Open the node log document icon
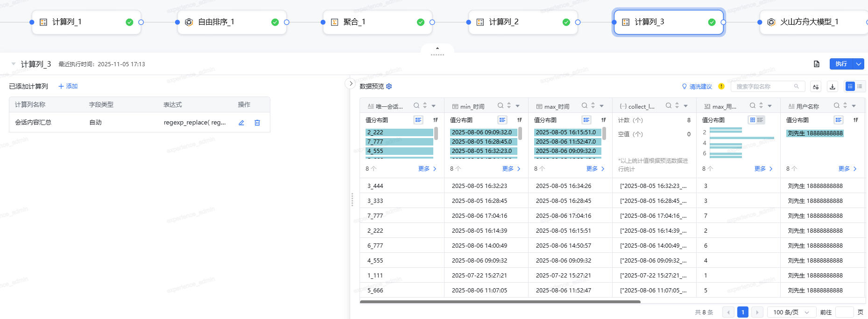 (817, 64)
